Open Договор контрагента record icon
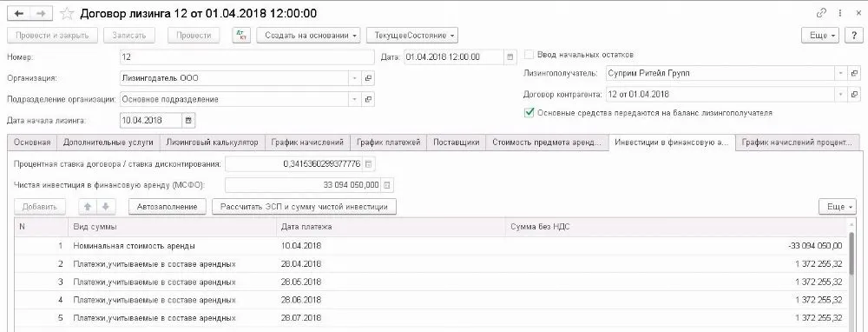The height and width of the screenshot is (332, 868). click(x=854, y=94)
